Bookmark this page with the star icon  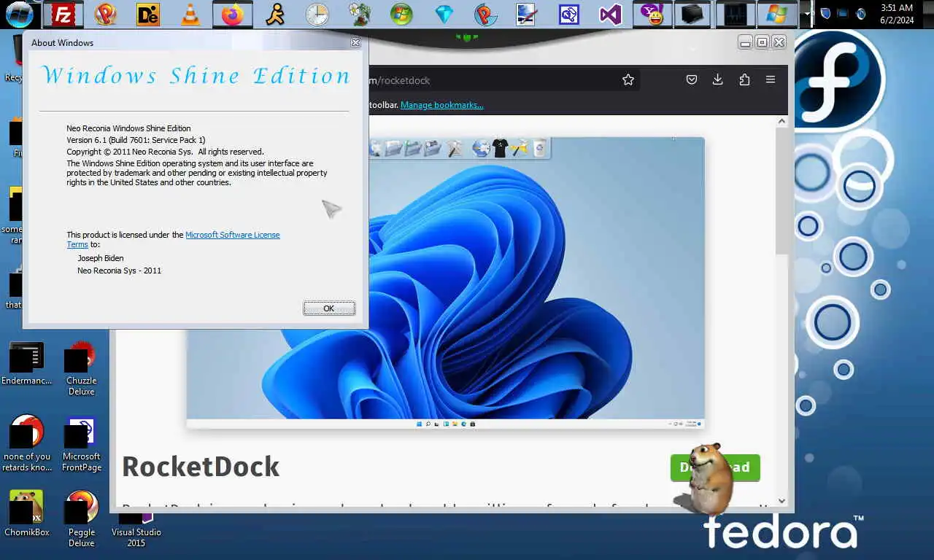point(628,80)
